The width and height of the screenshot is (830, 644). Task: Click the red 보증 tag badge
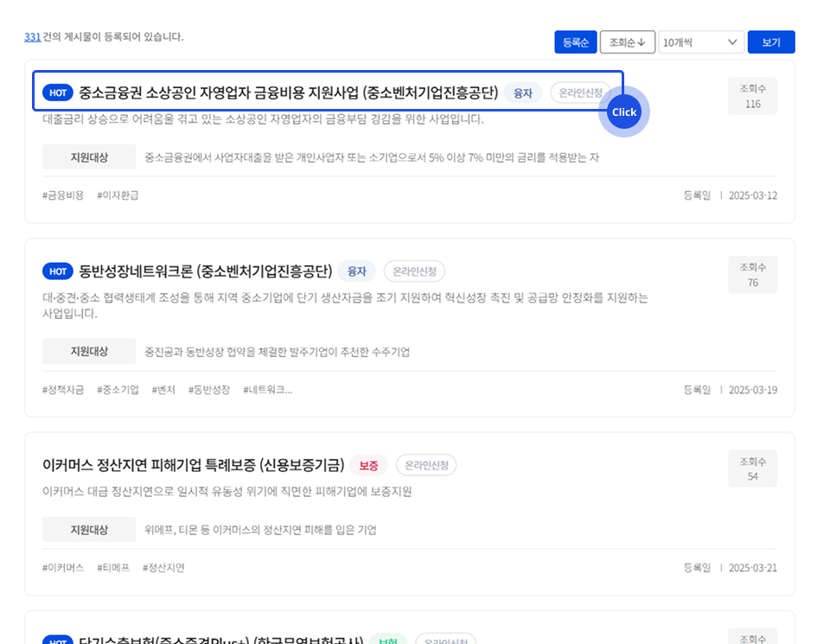click(x=369, y=465)
